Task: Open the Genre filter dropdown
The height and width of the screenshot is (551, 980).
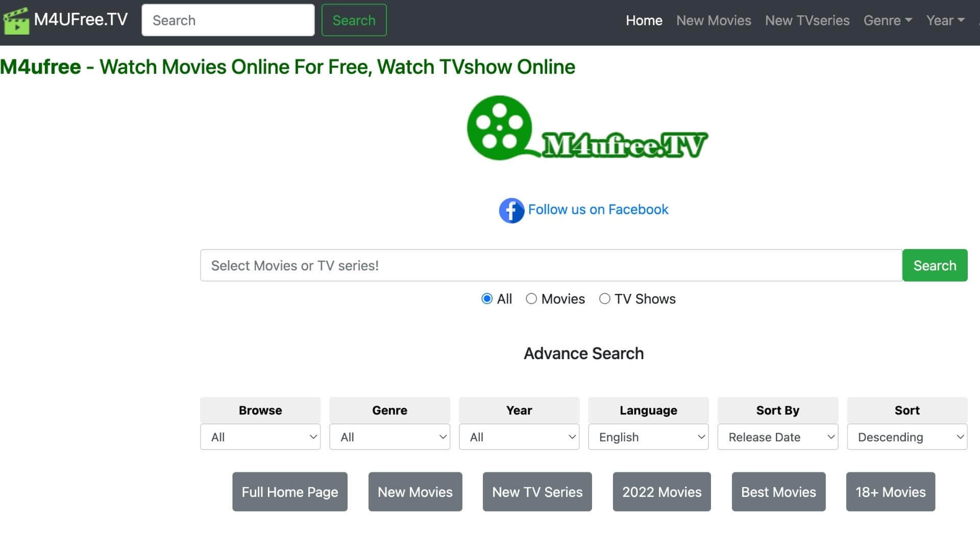Action: coord(389,437)
